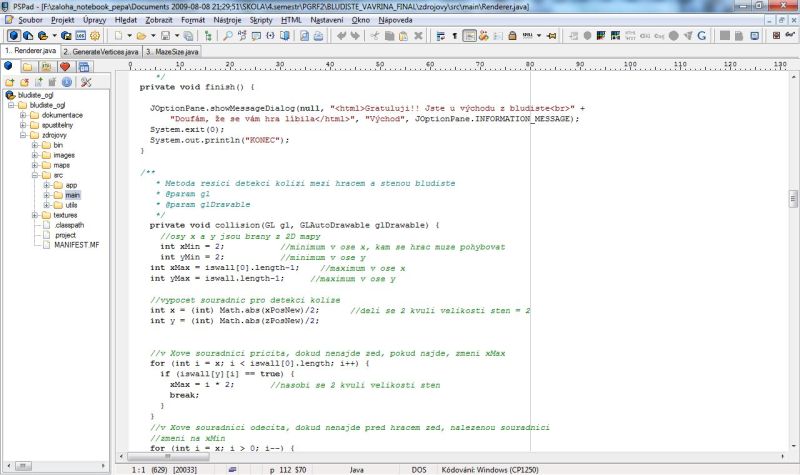Switch to the GenerateVertices.java tab
The image size is (800, 475).
101,52
